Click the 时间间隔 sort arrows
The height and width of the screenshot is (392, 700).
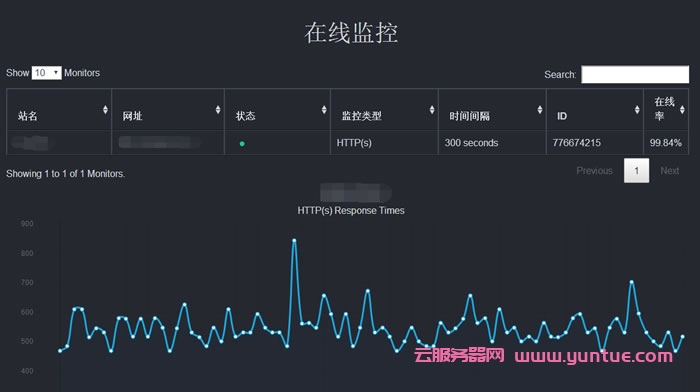[540, 110]
